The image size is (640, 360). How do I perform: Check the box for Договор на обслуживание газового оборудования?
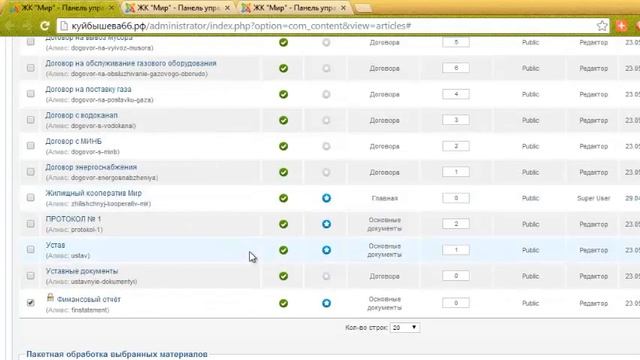pos(31,68)
